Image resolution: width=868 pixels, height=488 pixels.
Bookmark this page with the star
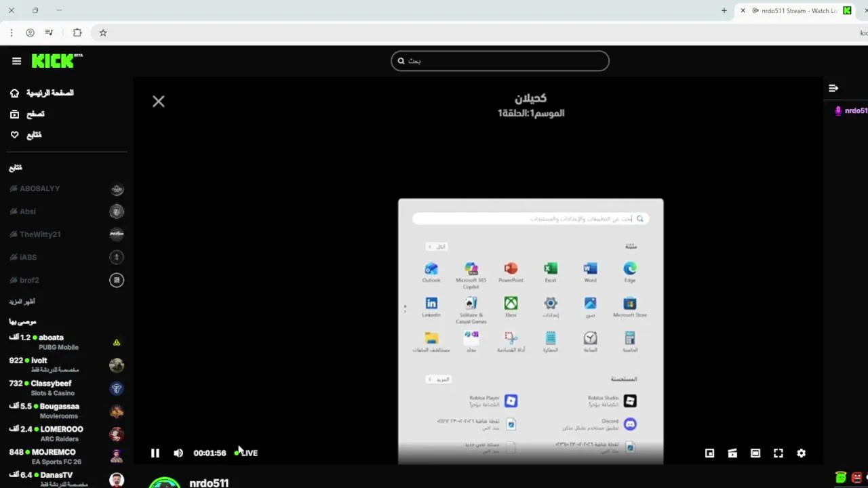click(103, 33)
